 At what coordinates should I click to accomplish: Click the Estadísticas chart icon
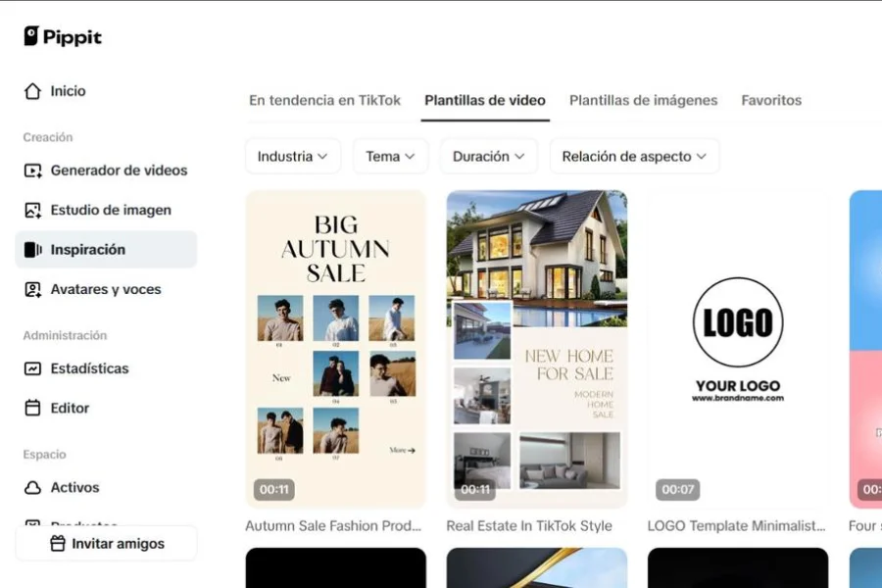(x=32, y=369)
